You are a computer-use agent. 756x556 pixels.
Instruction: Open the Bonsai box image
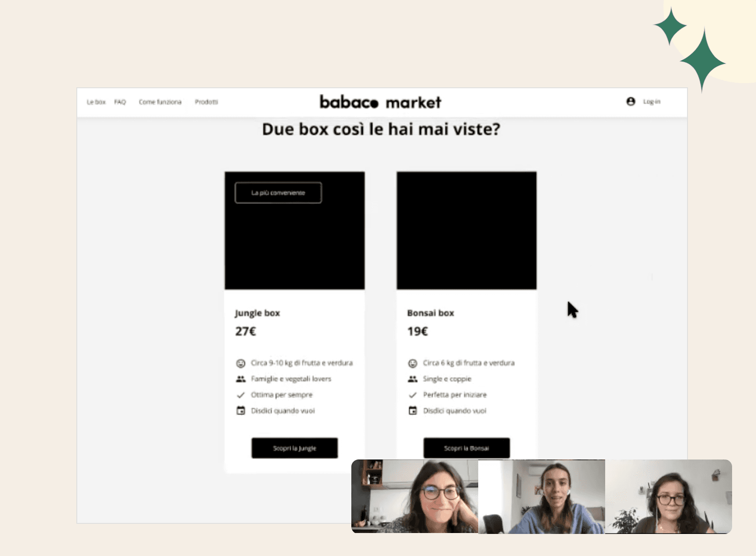point(467,231)
